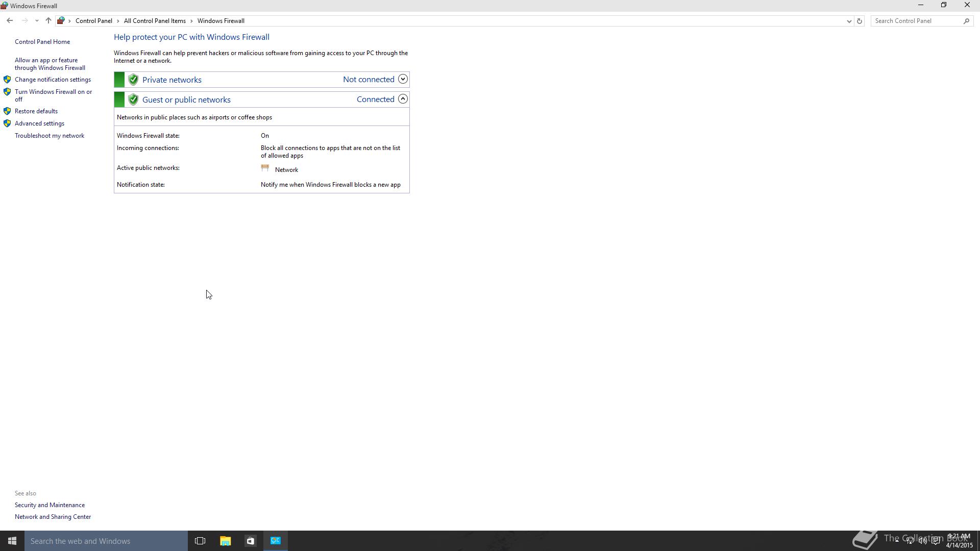
Task: Show hidden system tray icons
Action: 897,541
